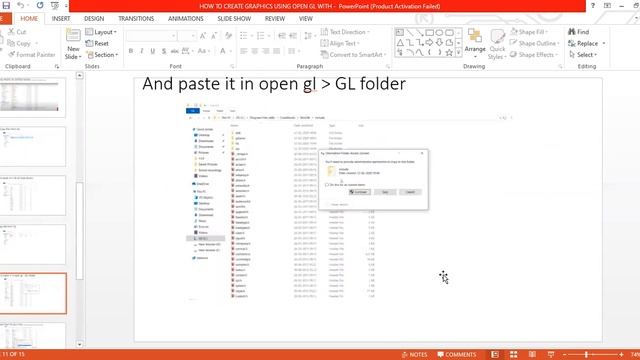Click NOTES in status bar
The height and width of the screenshot is (360, 640).
tap(415, 354)
